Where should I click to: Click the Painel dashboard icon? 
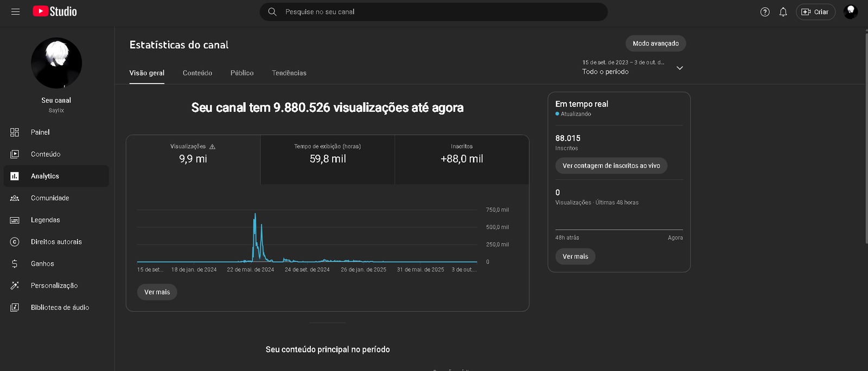[15, 132]
